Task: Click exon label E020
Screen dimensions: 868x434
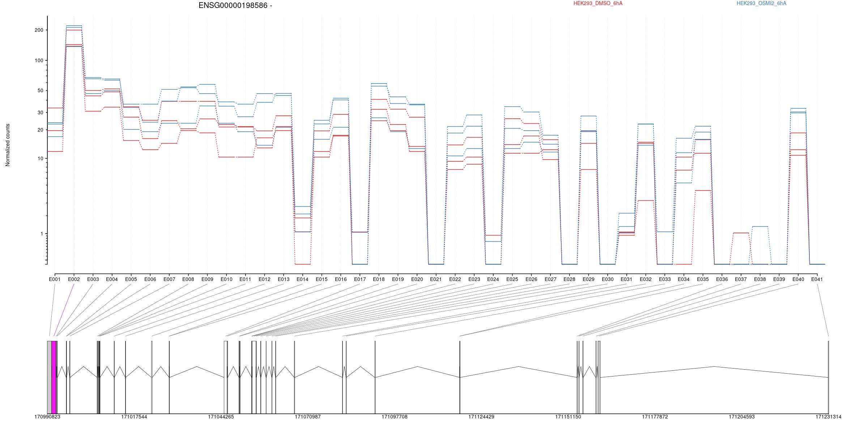Action: pyautogui.click(x=417, y=280)
